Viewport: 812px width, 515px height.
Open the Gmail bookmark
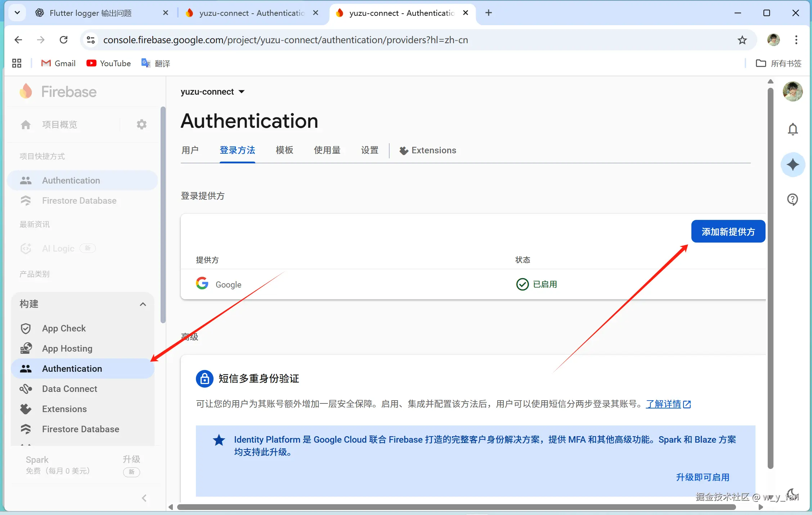pos(58,63)
